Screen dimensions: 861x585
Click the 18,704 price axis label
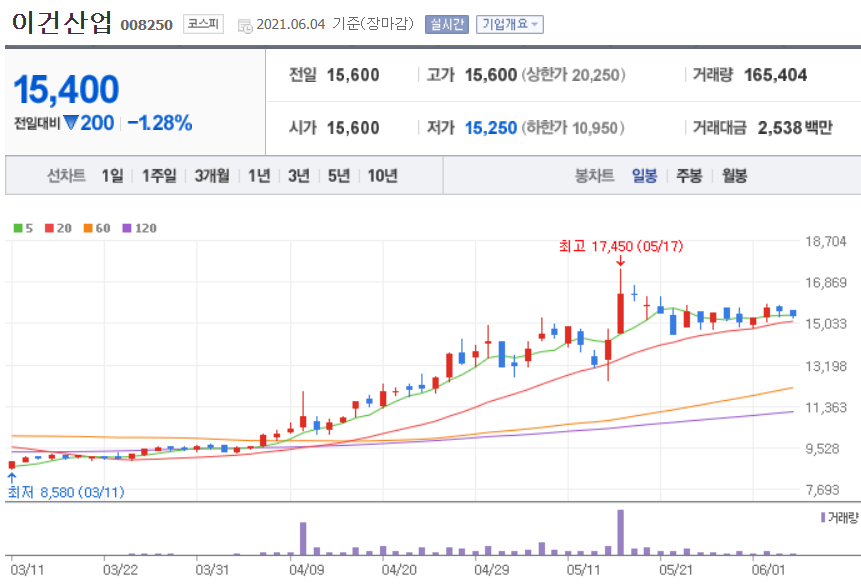click(826, 241)
